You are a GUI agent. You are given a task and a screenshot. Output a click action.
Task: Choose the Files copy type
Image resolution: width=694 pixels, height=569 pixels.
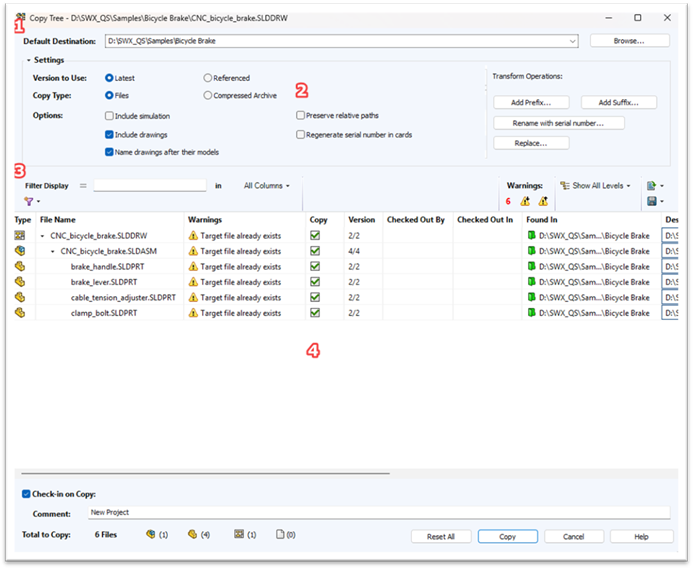coord(109,95)
